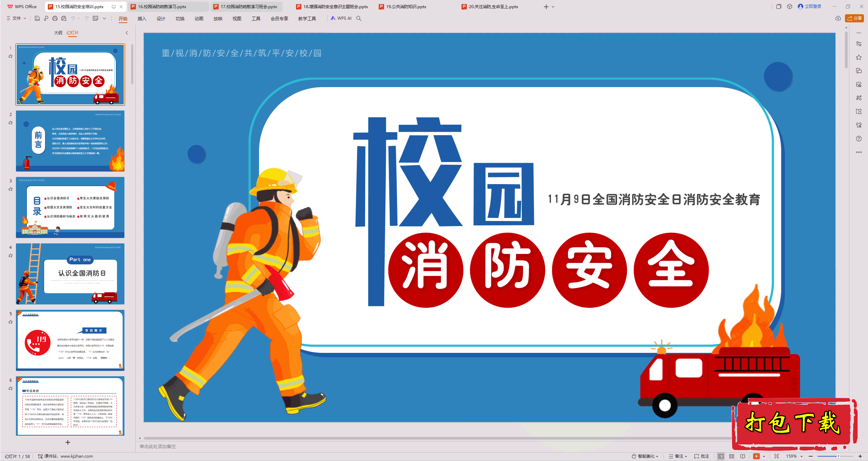868x461 pixels.
Task: Open the 159% zoom level dropdown
Action: point(794,456)
